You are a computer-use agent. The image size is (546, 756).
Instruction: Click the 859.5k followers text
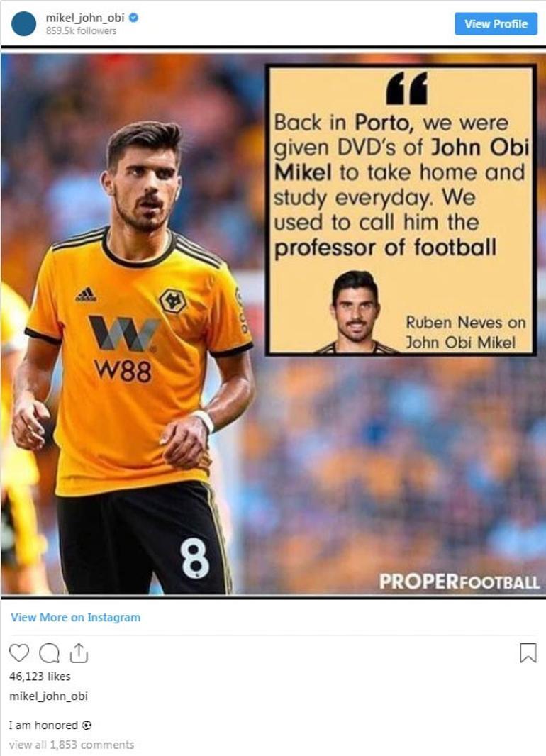81,31
